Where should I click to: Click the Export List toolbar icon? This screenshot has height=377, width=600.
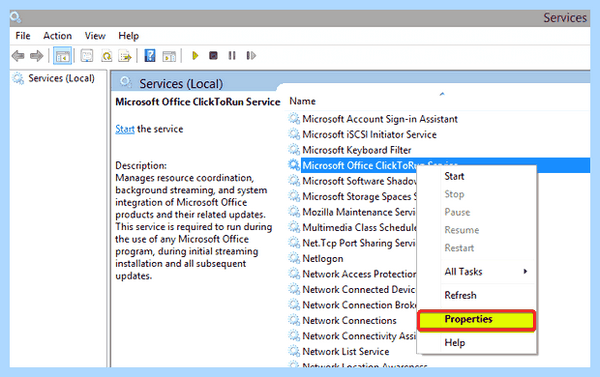[125, 56]
